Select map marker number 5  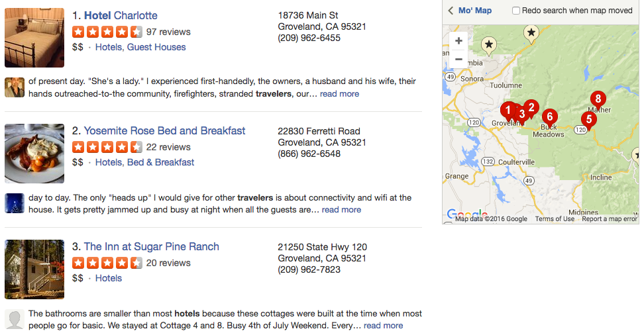589,120
